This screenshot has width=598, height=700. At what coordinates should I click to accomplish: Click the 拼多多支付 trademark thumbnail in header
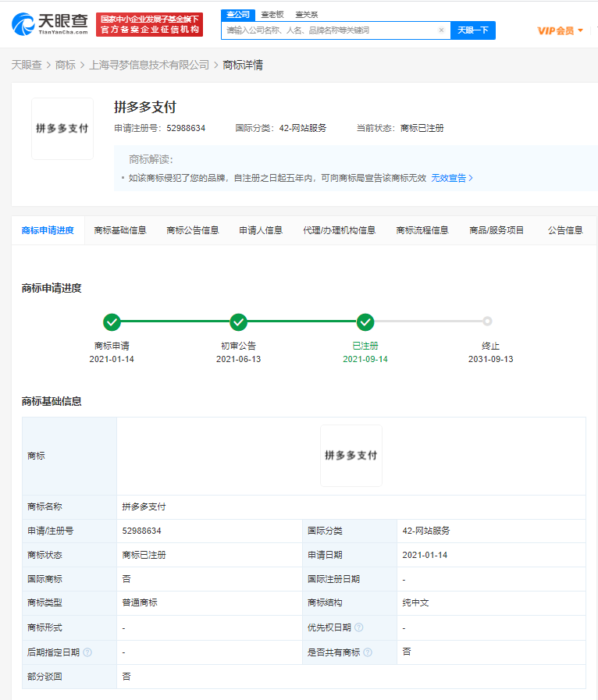point(62,128)
